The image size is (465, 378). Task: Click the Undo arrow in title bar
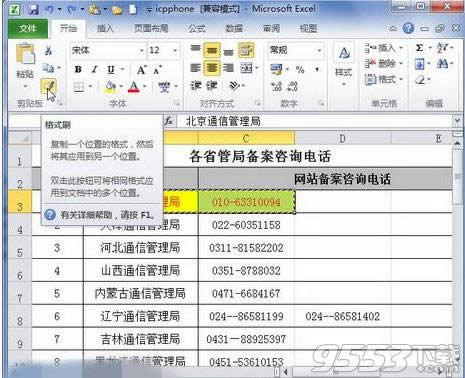(49, 9)
